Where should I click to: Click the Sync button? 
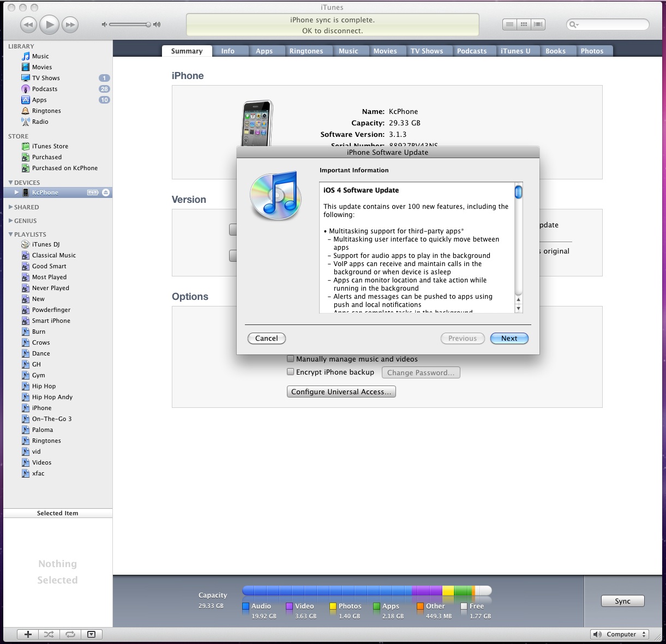click(x=622, y=601)
